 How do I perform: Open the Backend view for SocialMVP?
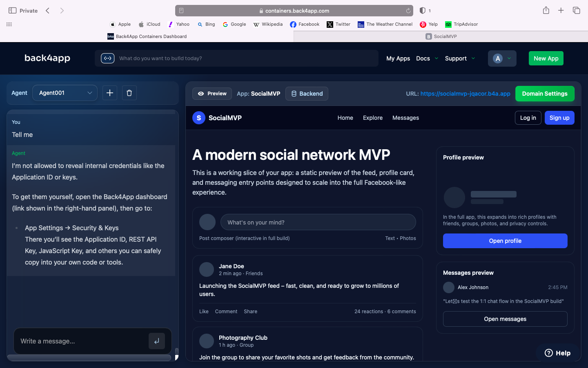307,93
